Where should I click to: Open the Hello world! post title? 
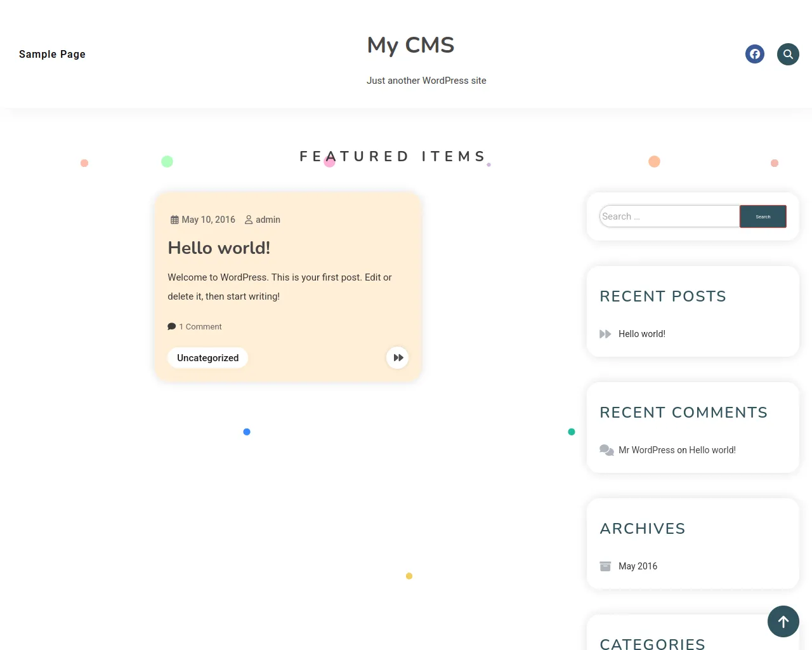[x=219, y=248]
